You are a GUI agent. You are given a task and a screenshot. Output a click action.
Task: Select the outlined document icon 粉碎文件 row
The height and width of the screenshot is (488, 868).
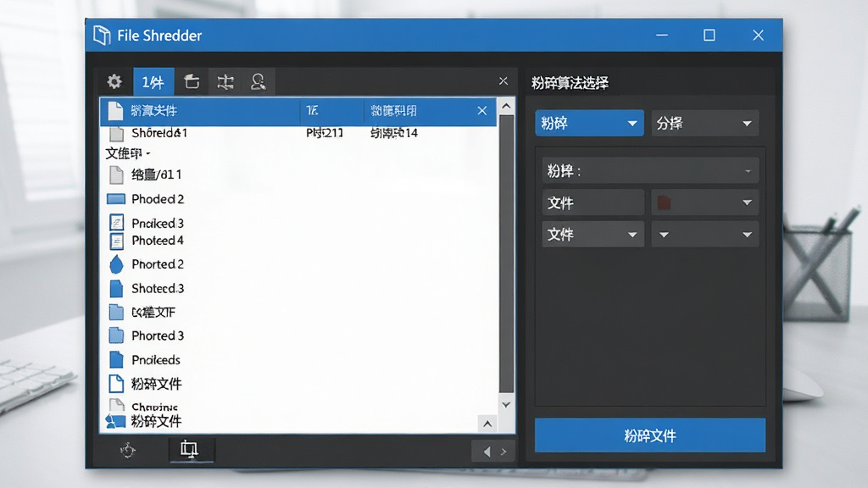(x=116, y=384)
